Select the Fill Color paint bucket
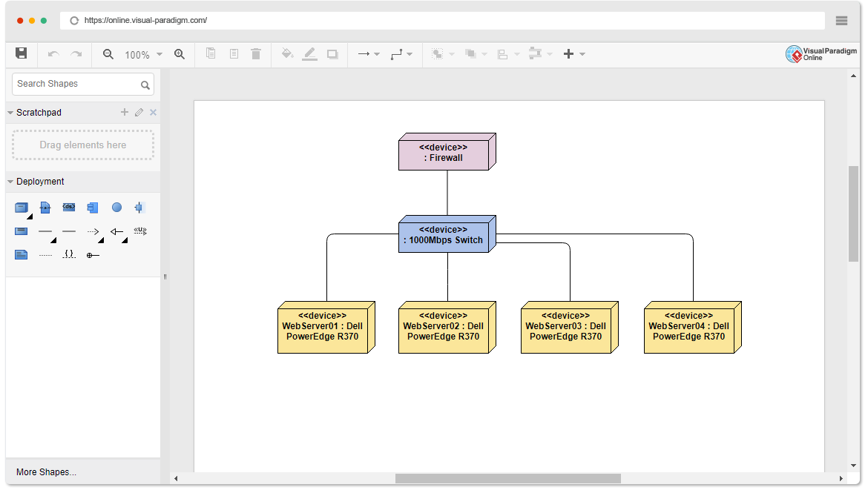Image resolution: width=868 pixels, height=493 pixels. tap(287, 53)
